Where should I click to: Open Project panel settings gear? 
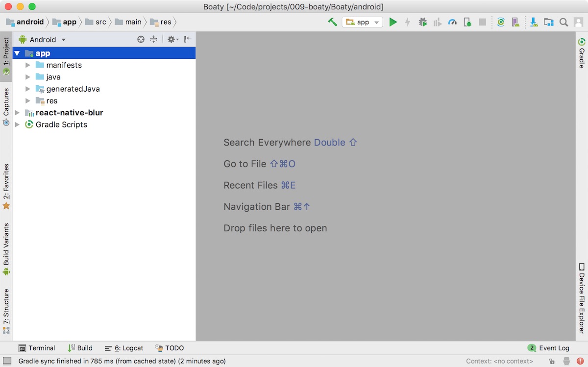coord(171,39)
